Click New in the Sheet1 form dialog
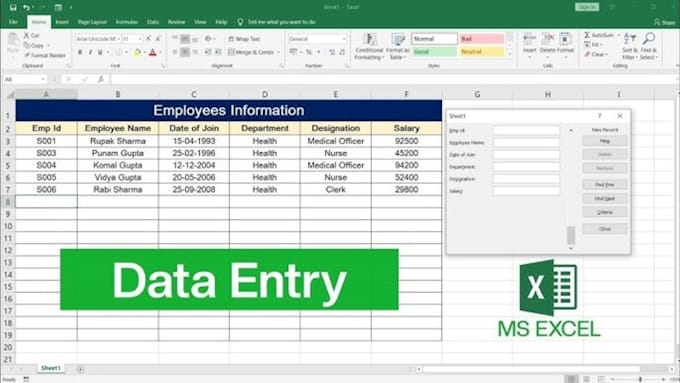The height and width of the screenshot is (383, 680). [605, 141]
